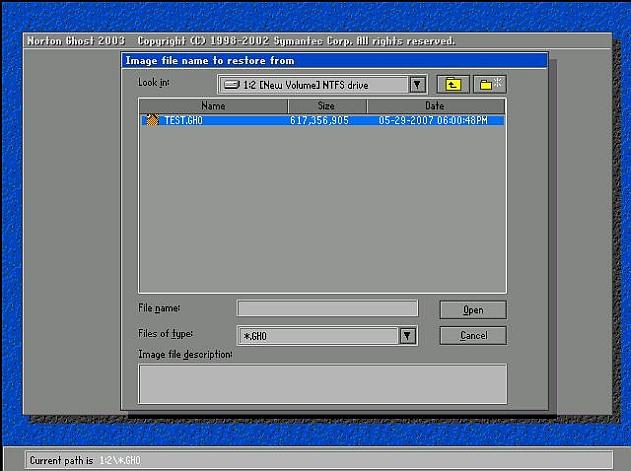631x471 pixels.
Task: Click the Image file description box
Action: click(322, 384)
